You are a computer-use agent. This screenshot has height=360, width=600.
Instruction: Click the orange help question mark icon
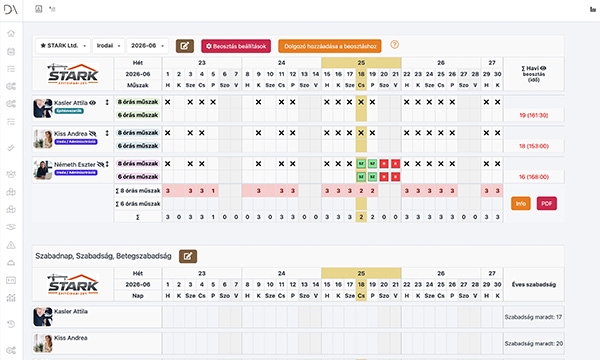tap(395, 45)
